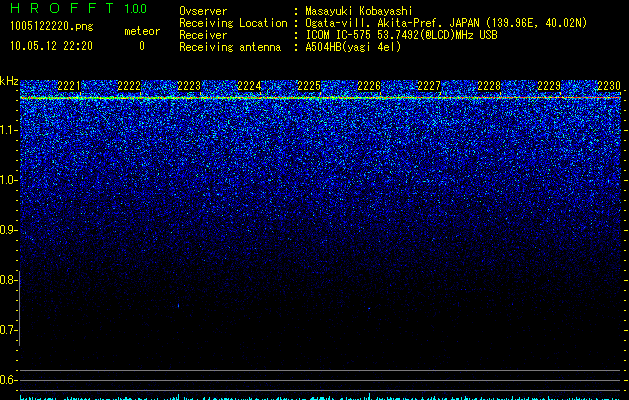This screenshot has height=400, width=629.
Task: Click the meteor count value 0
Action: 142,46
